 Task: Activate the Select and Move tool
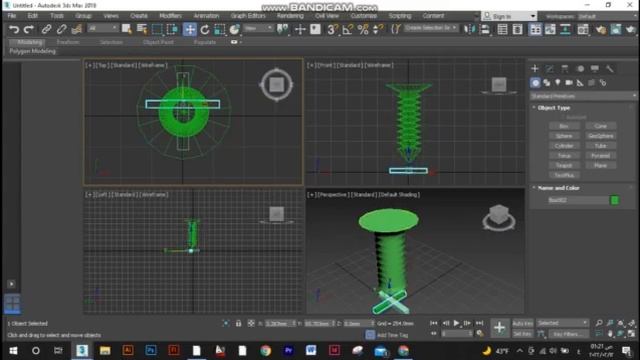[x=190, y=29]
